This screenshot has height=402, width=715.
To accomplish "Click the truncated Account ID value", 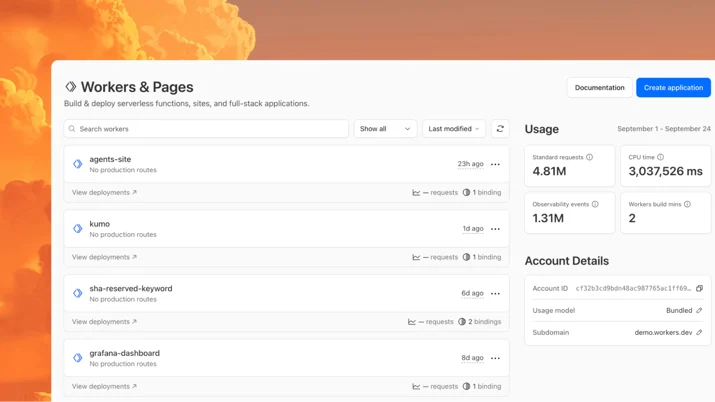I will pos(633,289).
